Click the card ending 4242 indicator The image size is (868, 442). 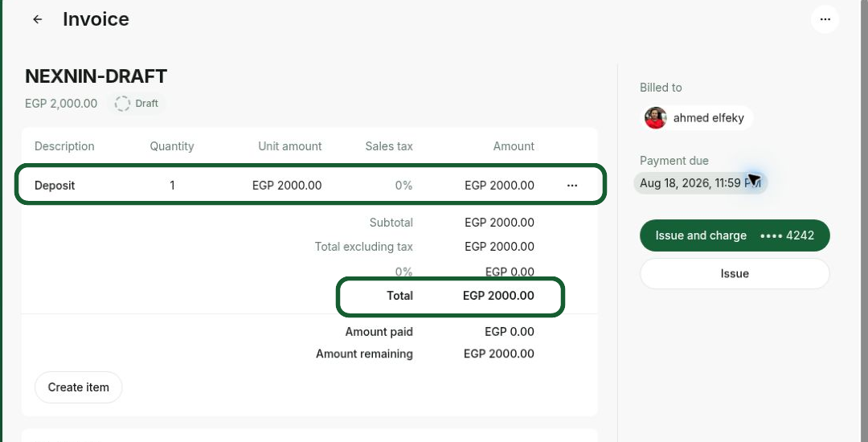point(787,235)
